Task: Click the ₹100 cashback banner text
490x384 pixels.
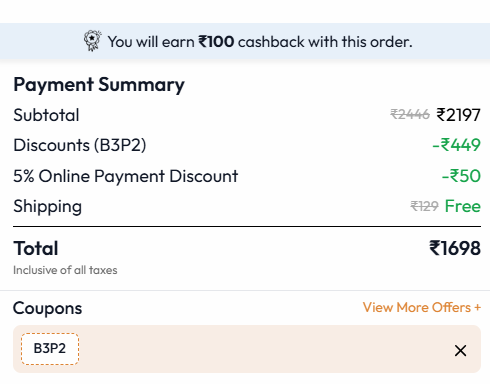Action: pyautogui.click(x=260, y=42)
